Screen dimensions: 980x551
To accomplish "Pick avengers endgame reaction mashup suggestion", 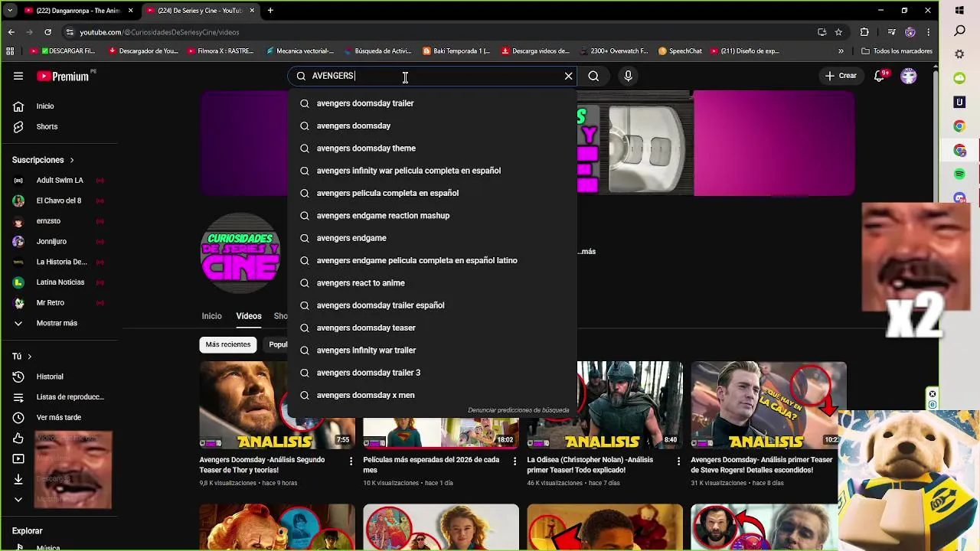I will [432, 216].
